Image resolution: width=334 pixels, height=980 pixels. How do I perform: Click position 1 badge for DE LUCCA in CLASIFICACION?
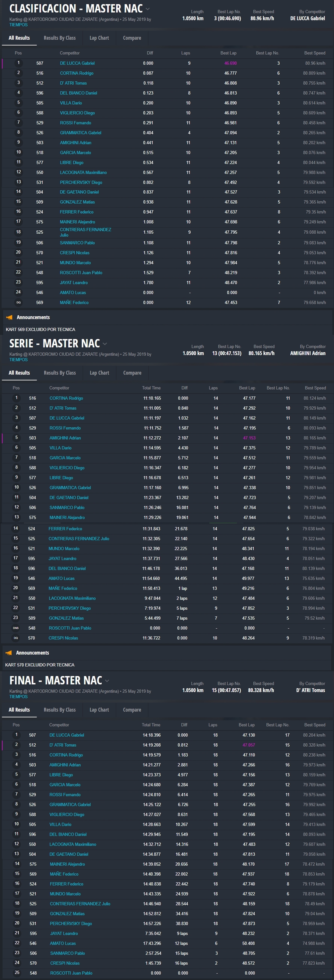coord(18,63)
